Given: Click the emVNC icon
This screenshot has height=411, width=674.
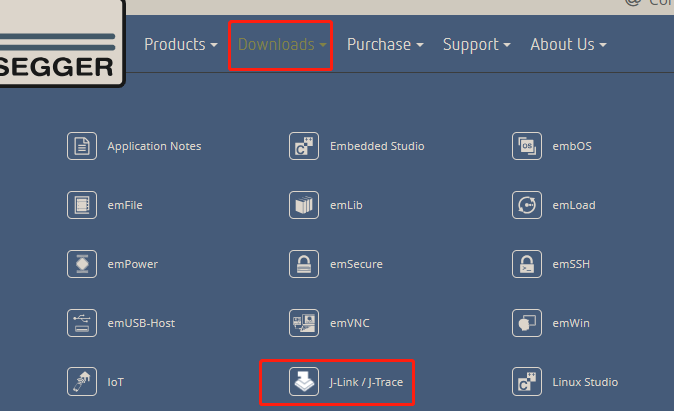Looking at the screenshot, I should (304, 323).
